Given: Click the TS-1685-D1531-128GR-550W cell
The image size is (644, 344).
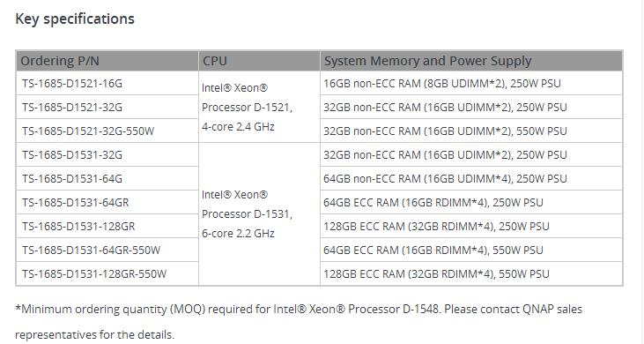Looking at the screenshot, I should click(107, 273).
